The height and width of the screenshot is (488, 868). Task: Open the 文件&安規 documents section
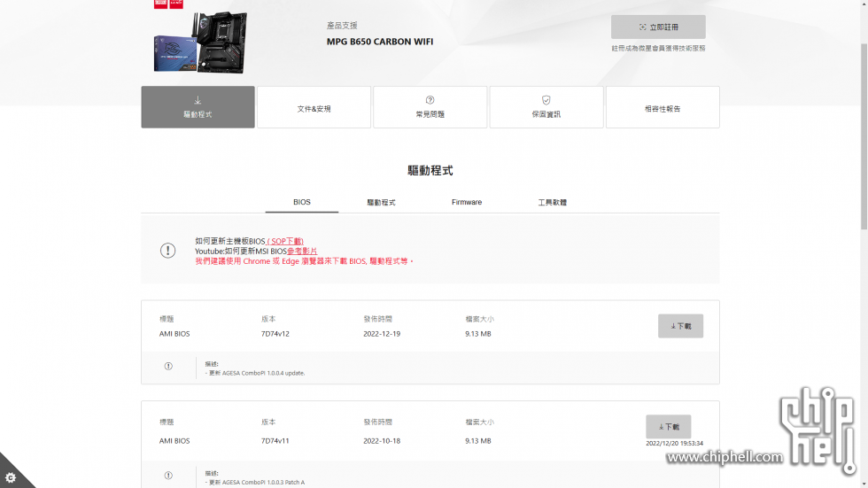tap(314, 107)
